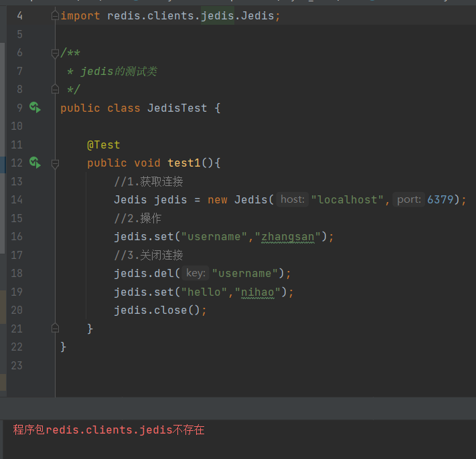476x459 pixels.
Task: Click comment //2.操作
Action: (137, 218)
